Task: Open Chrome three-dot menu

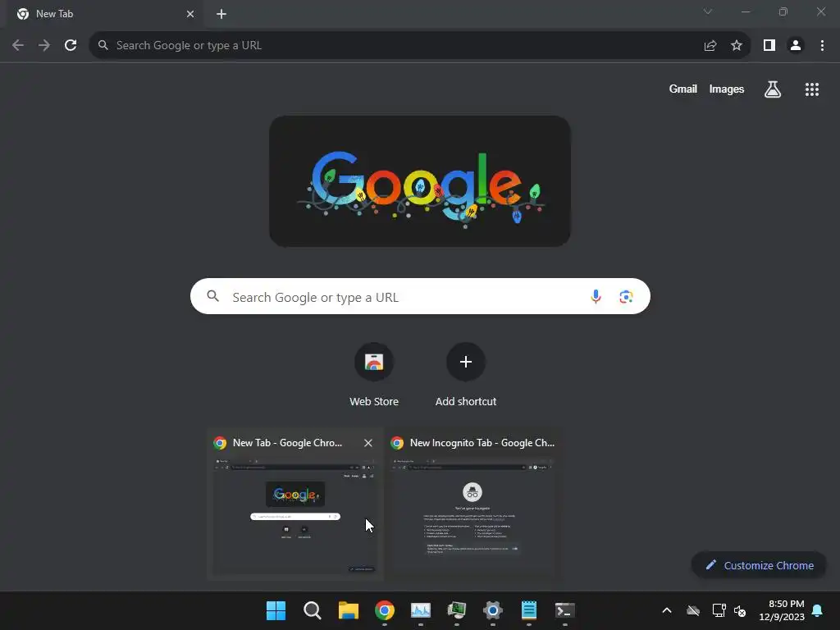Action: coord(822,46)
